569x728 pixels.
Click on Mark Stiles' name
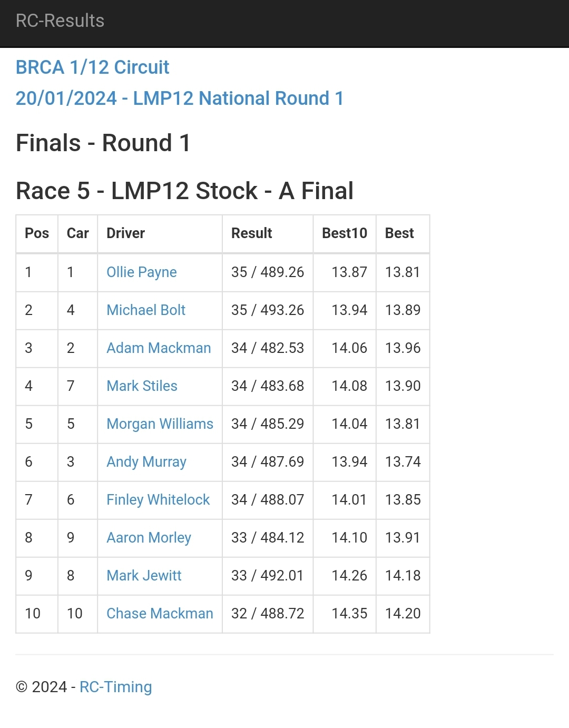coord(142,386)
